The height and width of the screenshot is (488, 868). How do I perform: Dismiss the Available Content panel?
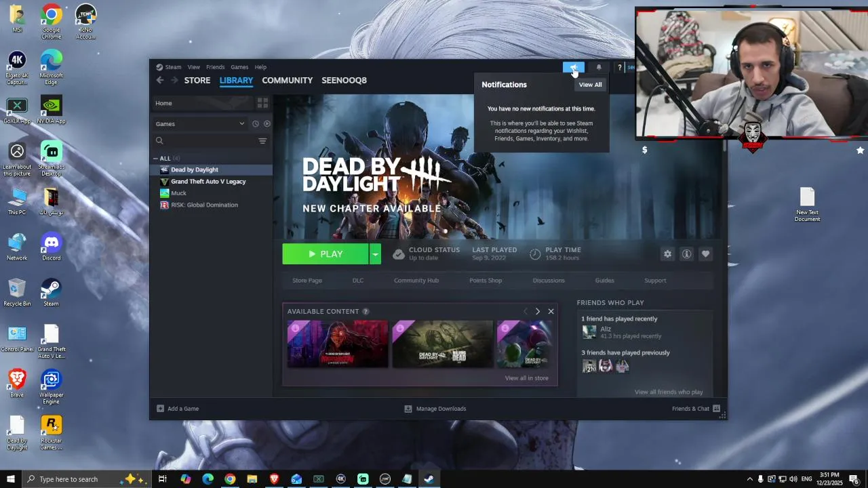tap(551, 312)
